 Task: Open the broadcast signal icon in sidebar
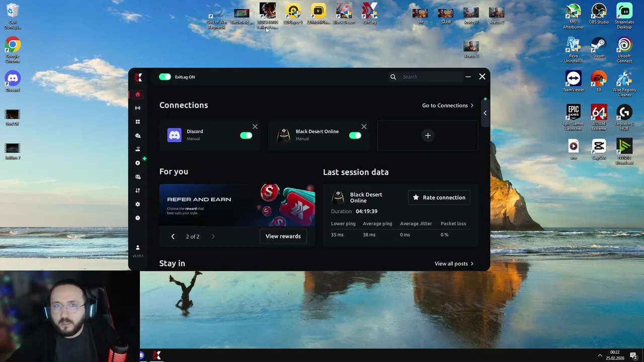[137, 108]
